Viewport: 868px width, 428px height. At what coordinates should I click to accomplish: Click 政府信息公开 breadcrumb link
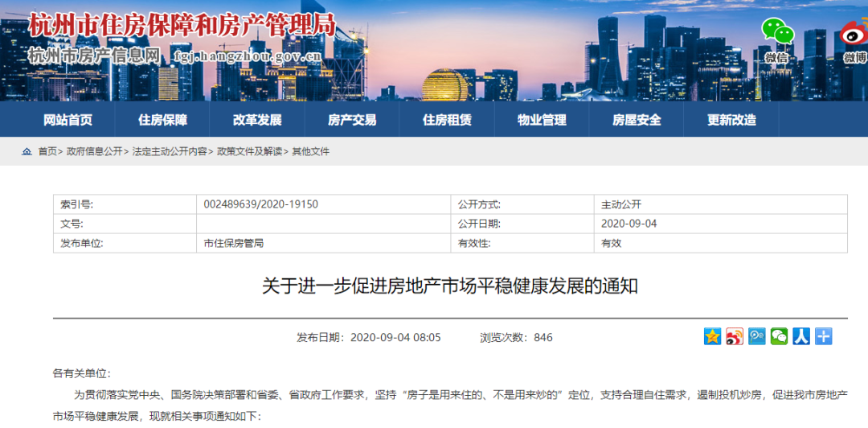click(94, 151)
